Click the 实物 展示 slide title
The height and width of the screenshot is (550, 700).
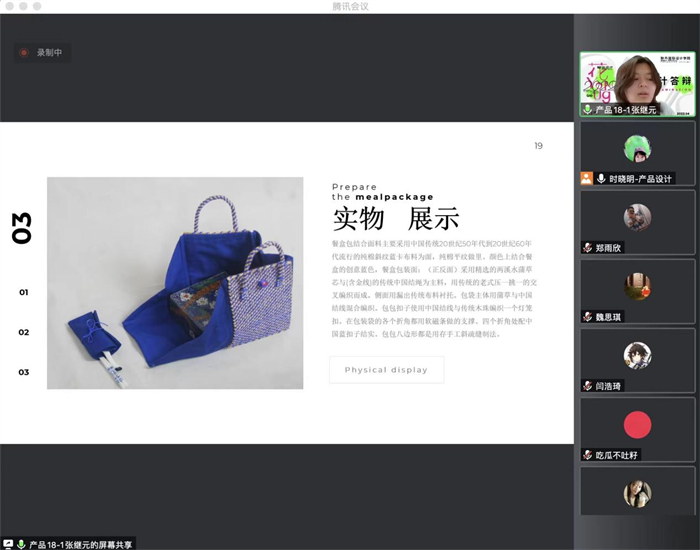(x=396, y=219)
